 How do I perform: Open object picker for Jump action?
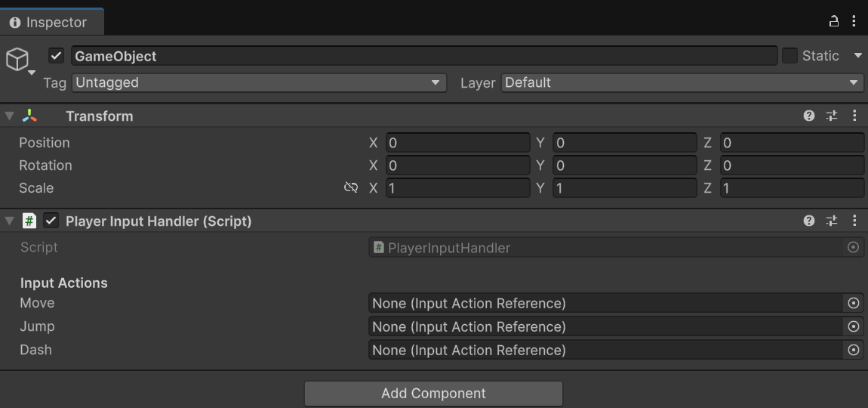[x=854, y=327]
